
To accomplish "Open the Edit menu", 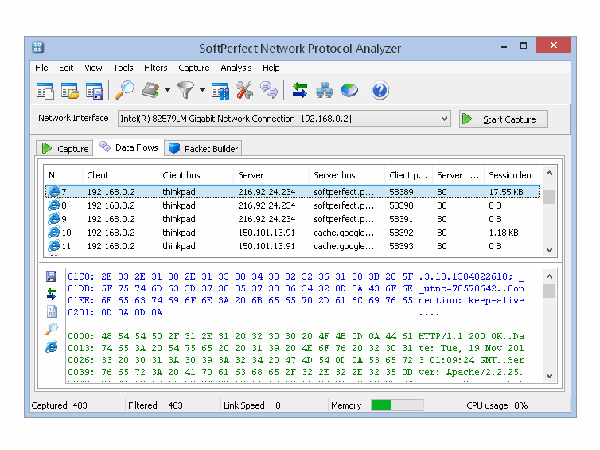I will 66,68.
